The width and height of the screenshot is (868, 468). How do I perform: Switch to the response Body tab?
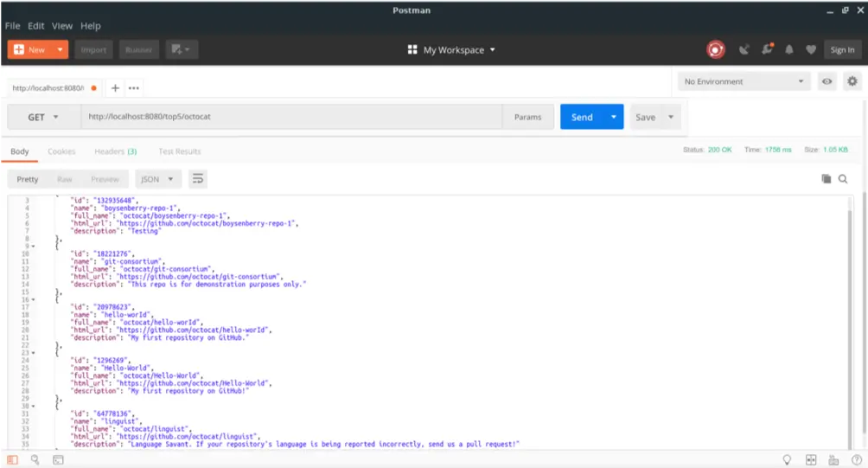19,151
